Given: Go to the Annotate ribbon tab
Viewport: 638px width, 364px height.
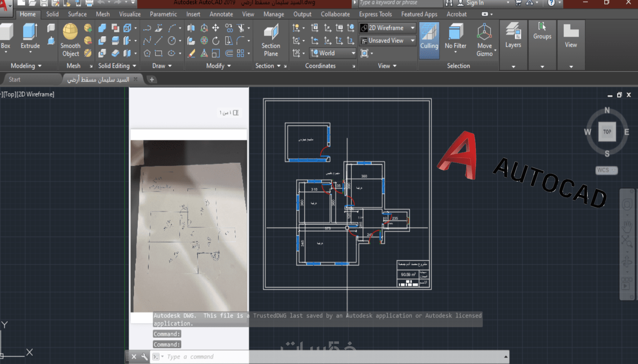Looking at the screenshot, I should tap(221, 14).
